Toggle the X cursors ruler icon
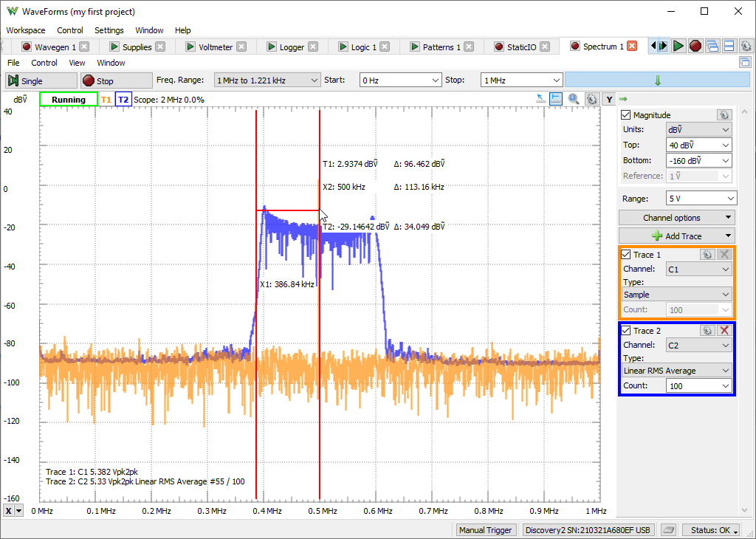The image size is (756, 539). [556, 99]
